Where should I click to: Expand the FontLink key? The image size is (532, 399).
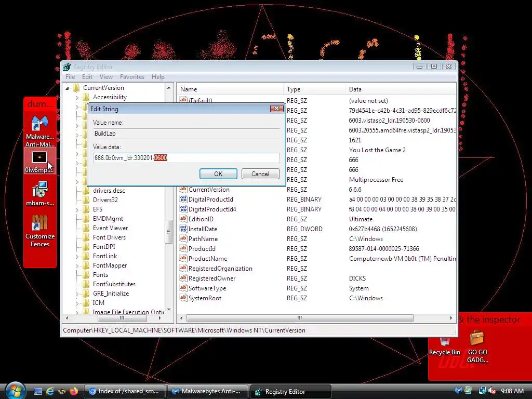pos(77,257)
